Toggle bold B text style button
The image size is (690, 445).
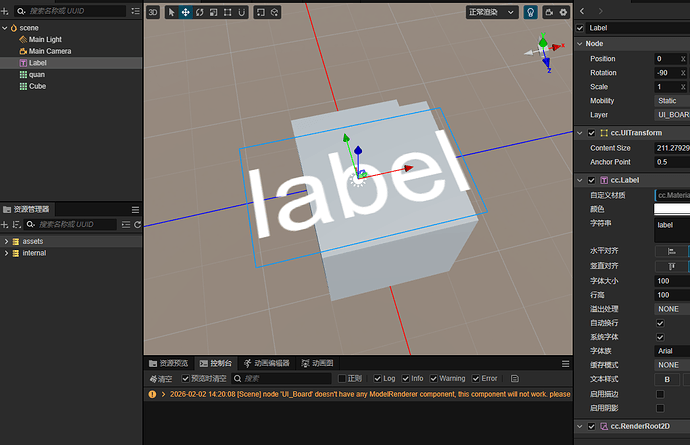(x=667, y=379)
